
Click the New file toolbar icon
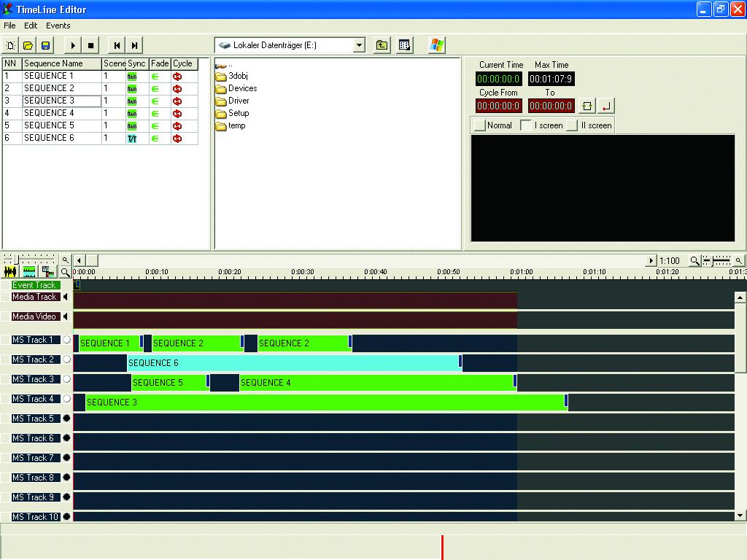(x=10, y=46)
